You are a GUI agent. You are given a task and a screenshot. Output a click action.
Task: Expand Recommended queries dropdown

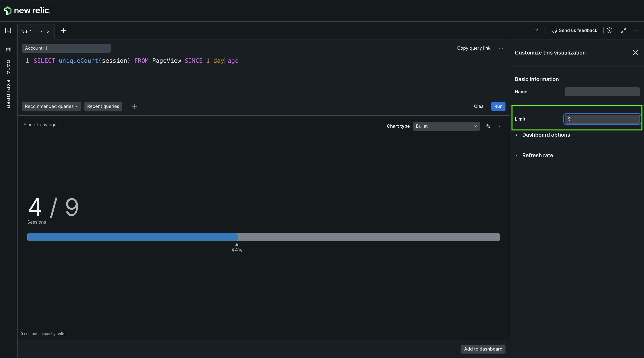click(52, 107)
